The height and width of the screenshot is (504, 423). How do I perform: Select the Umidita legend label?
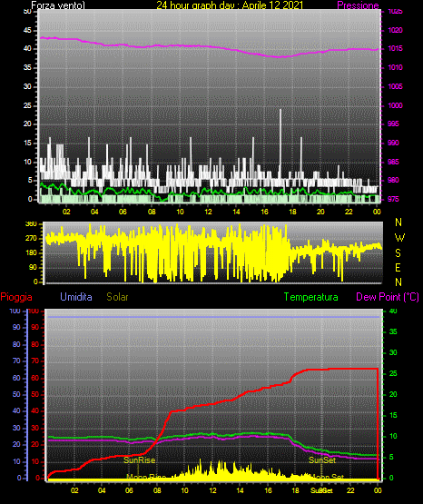(76, 297)
